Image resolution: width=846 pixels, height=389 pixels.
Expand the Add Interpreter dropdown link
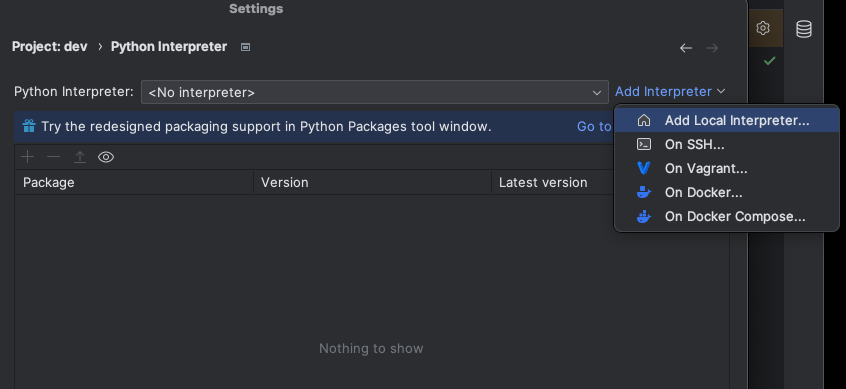[x=670, y=92]
